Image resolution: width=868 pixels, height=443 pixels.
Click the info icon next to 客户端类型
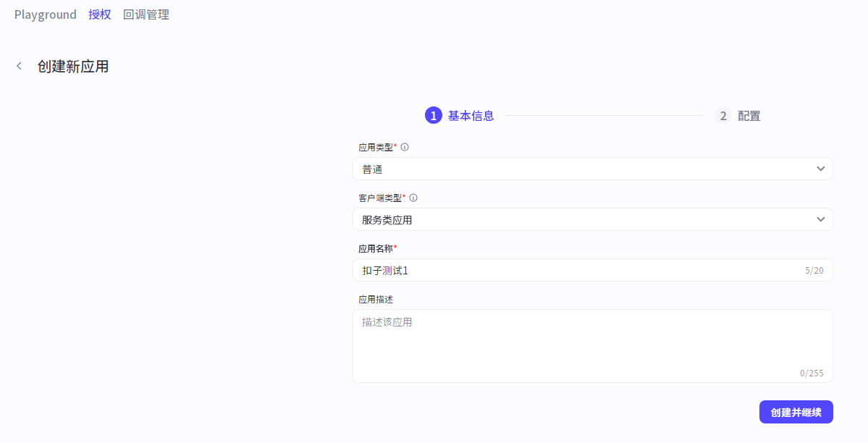tap(413, 198)
